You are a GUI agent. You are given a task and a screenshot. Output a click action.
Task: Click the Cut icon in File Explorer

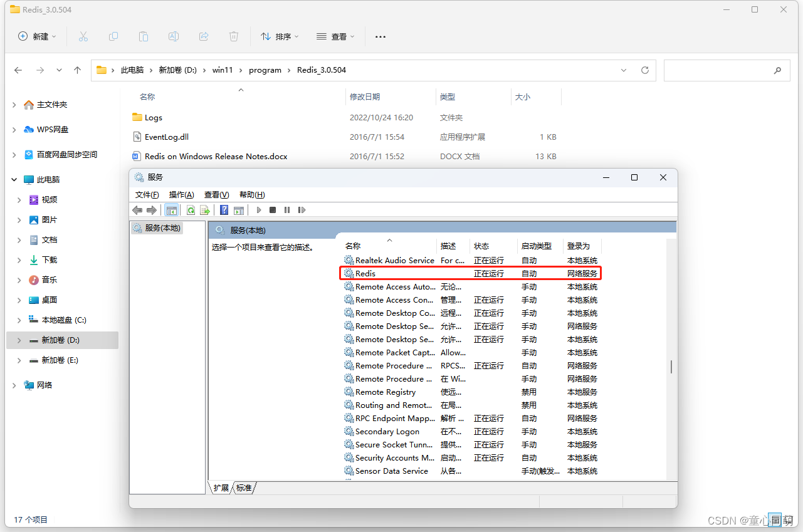[x=83, y=36]
